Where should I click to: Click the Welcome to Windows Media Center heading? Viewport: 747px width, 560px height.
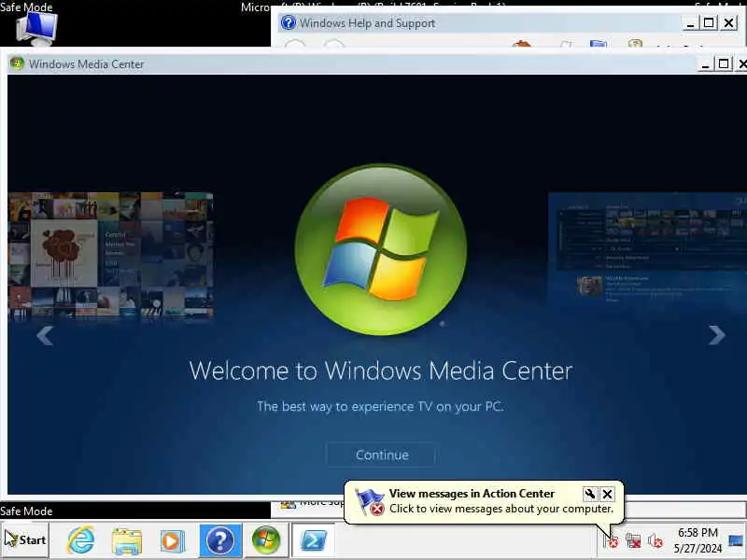(x=381, y=371)
